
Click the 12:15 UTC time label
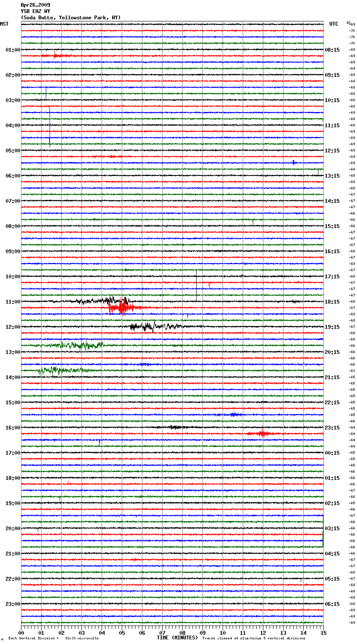pyautogui.click(x=332, y=151)
